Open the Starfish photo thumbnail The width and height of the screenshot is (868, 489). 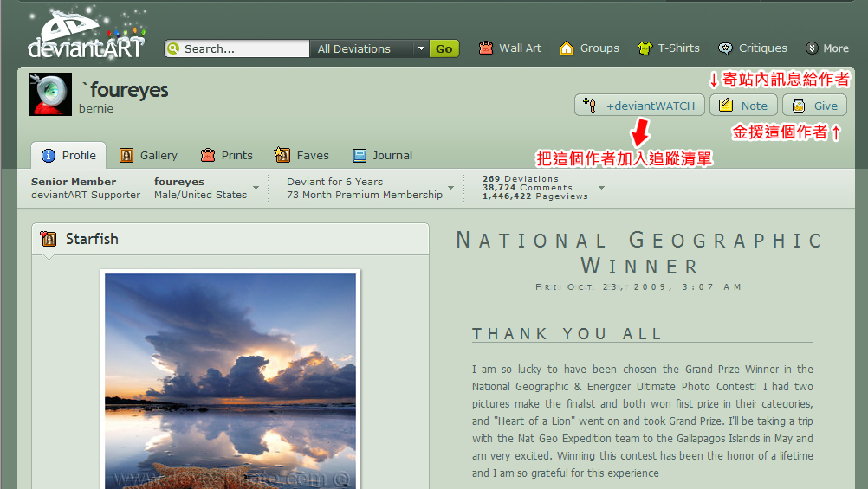tap(230, 380)
